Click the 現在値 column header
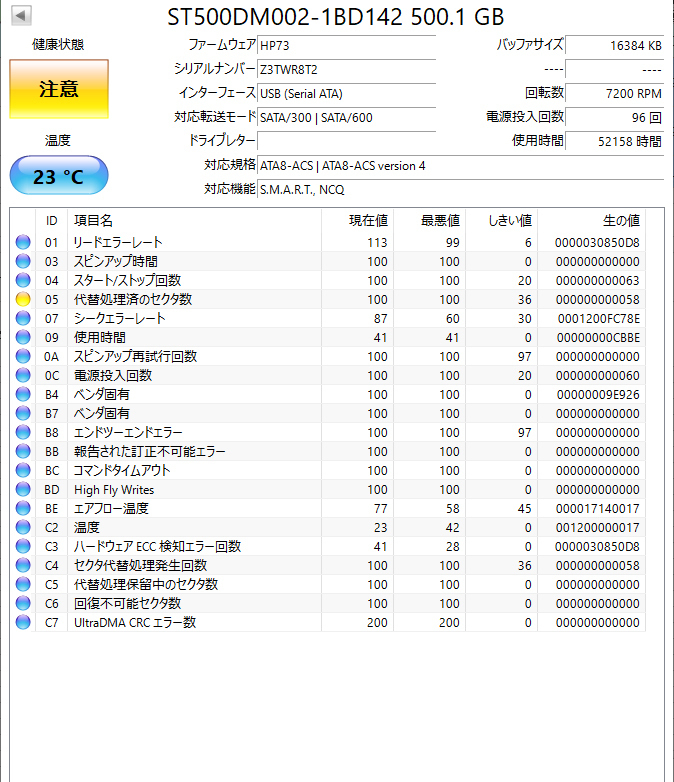Screen dimensions: 674x782 (357, 220)
